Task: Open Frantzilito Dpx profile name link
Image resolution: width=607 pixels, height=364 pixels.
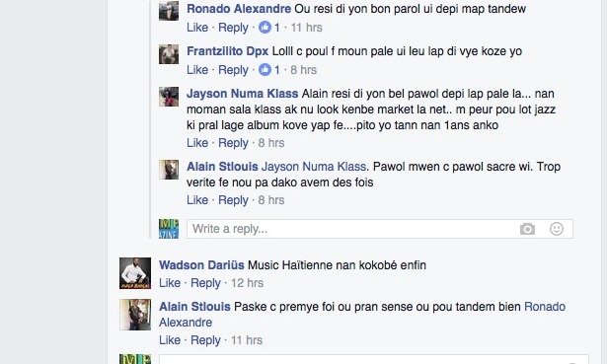Action: [228, 51]
